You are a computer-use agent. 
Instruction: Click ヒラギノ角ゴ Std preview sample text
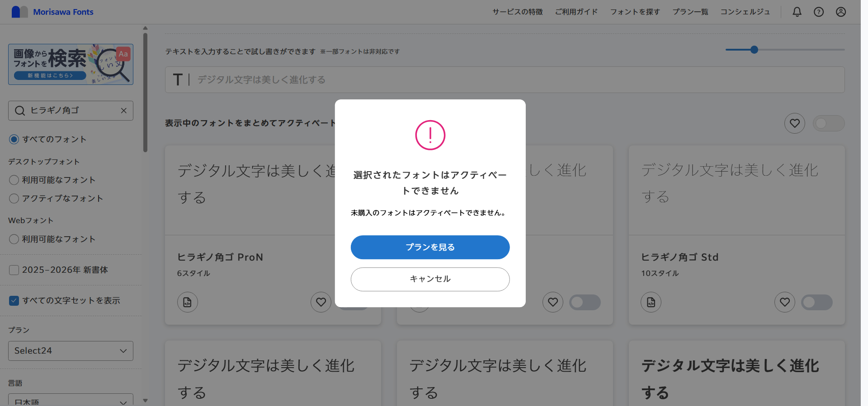pos(730,183)
